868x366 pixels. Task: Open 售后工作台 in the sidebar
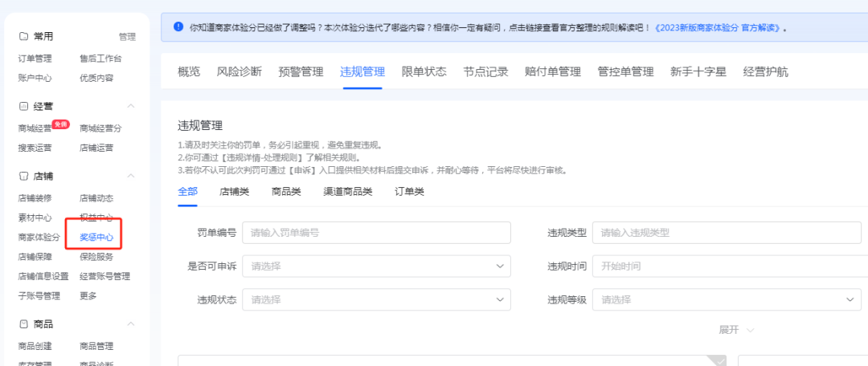pyautogui.click(x=100, y=58)
